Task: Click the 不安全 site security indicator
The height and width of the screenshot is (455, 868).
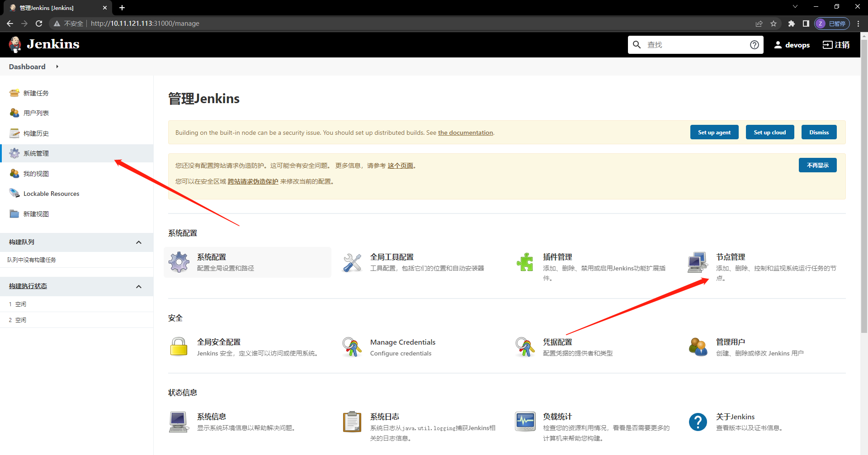Action: [69, 24]
